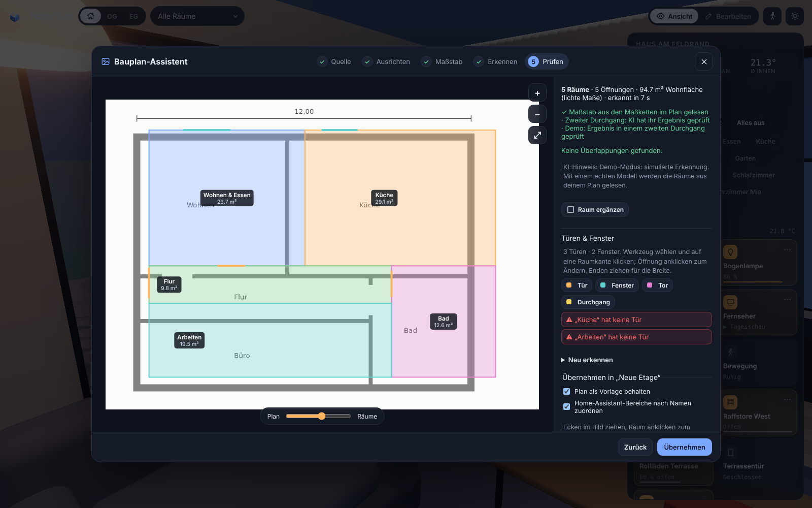Select the Fenster opening tool
The image size is (812, 508).
click(x=617, y=285)
